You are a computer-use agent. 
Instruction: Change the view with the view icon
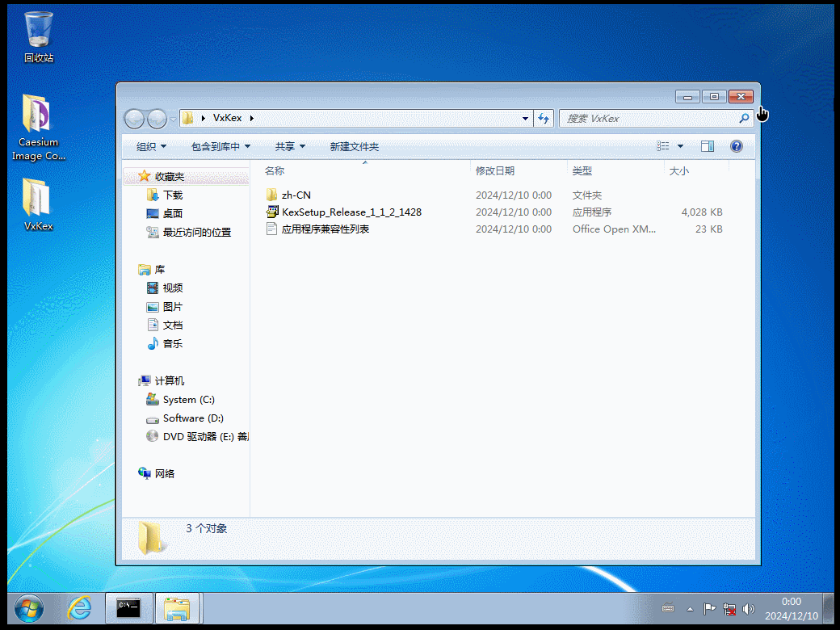[663, 145]
